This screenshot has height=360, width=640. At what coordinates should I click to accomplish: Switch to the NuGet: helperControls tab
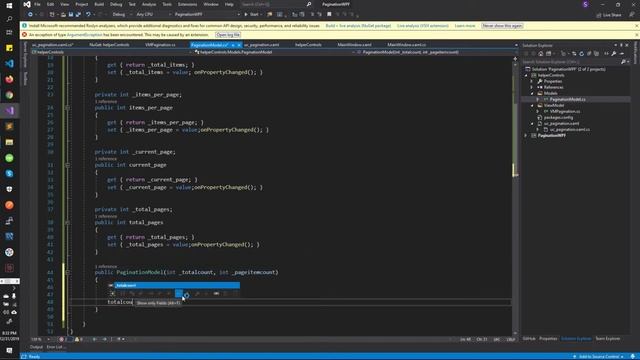tap(109, 44)
